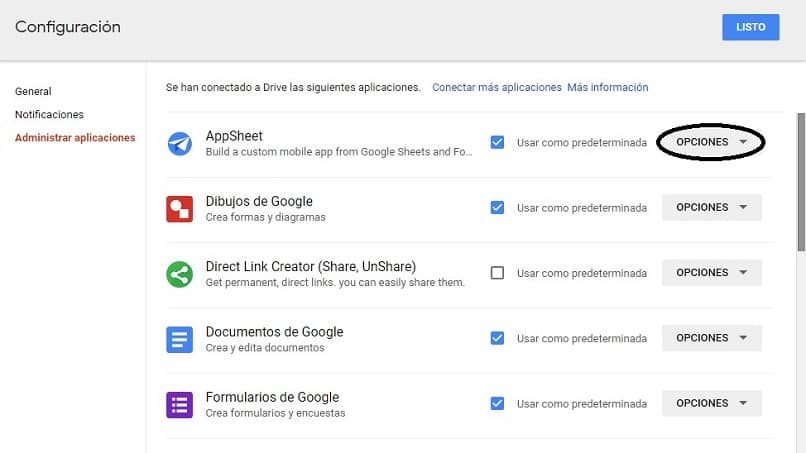This screenshot has width=806, height=453.
Task: Open OPCIONES for Documentos de Google
Action: (711, 338)
